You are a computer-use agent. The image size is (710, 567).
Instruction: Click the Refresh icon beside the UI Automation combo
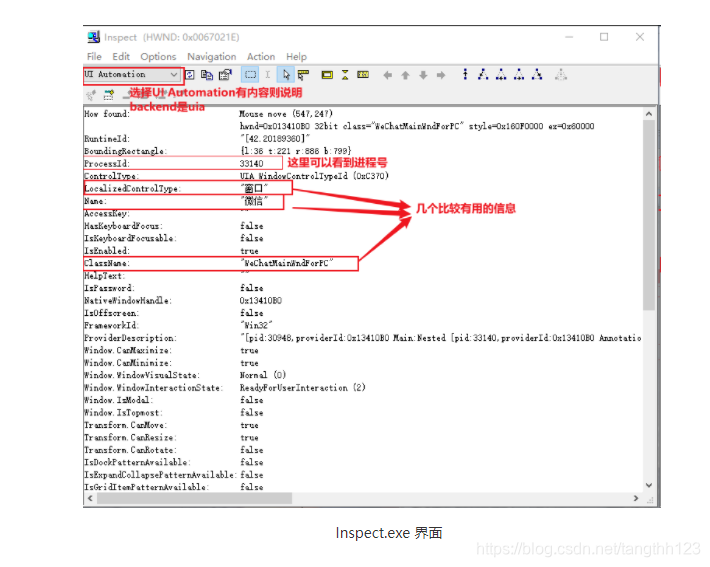click(190, 75)
